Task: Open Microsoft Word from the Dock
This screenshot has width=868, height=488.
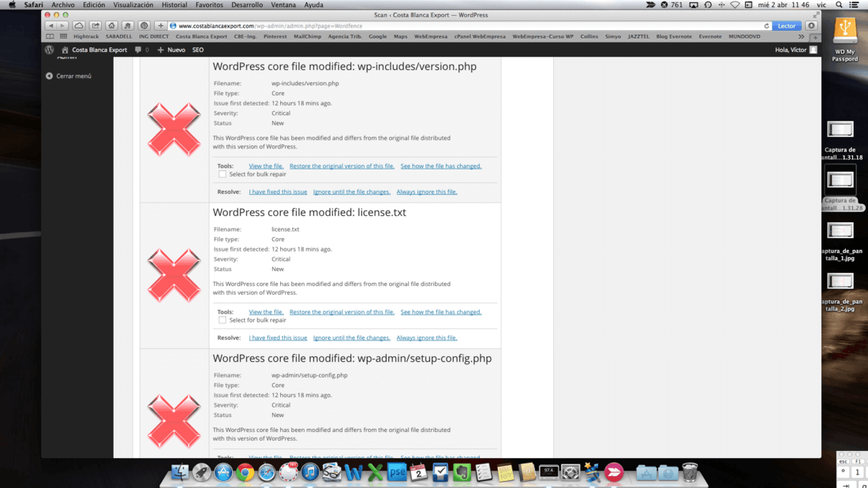Action: 354,472
